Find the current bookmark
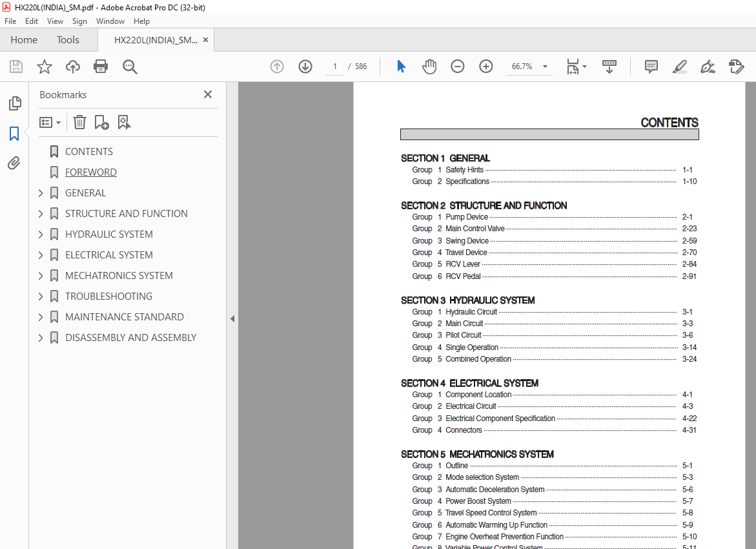This screenshot has height=549, width=756. pyautogui.click(x=125, y=123)
